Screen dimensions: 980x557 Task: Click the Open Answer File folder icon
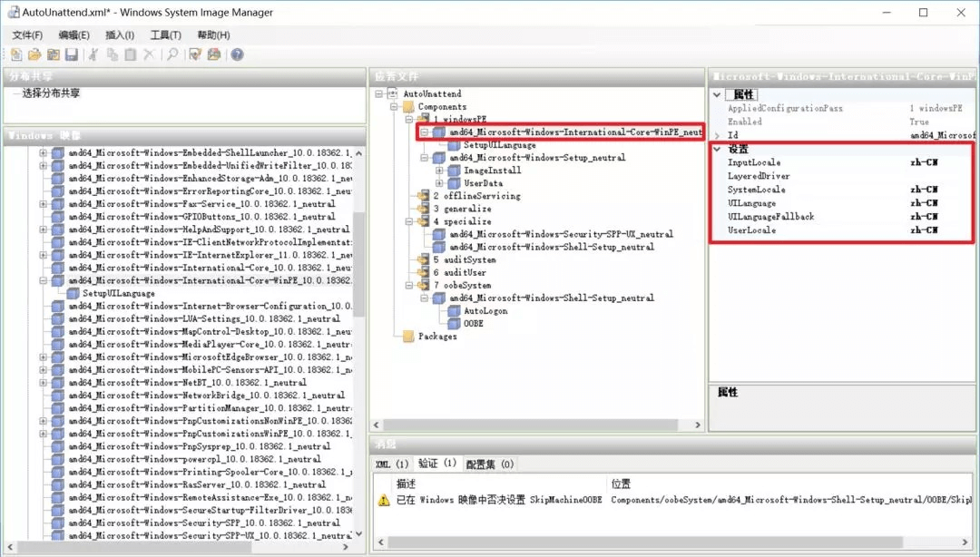[34, 55]
